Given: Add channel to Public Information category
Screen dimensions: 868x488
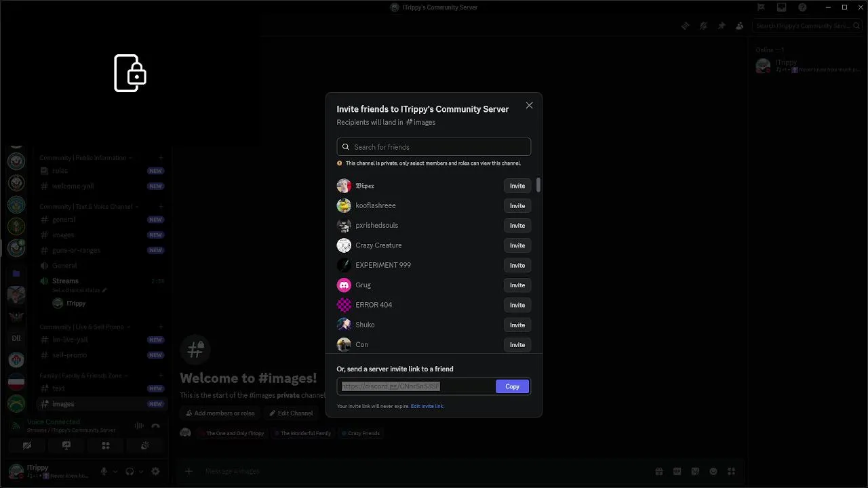Looking at the screenshot, I should (x=161, y=158).
